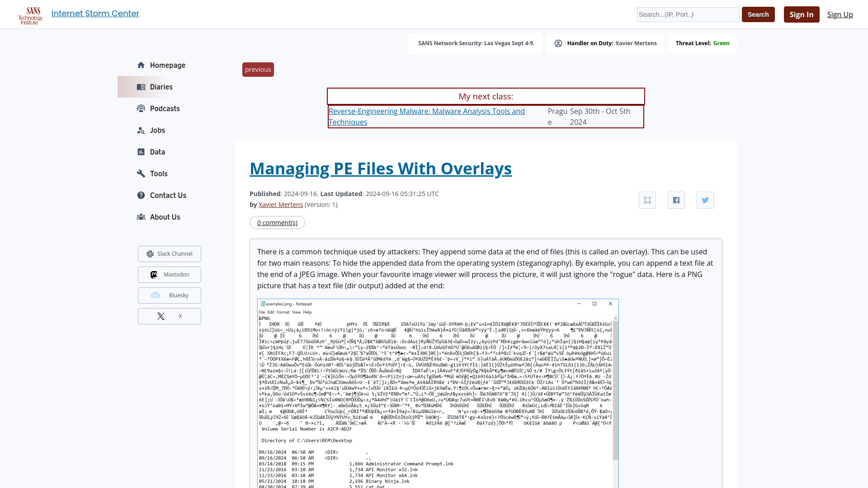Focus the IP/Port search field

tap(688, 14)
